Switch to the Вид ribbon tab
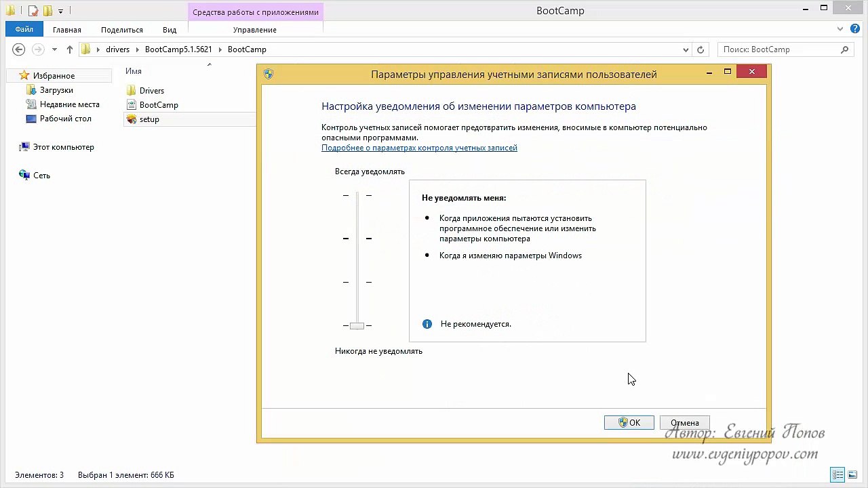 [x=170, y=30]
